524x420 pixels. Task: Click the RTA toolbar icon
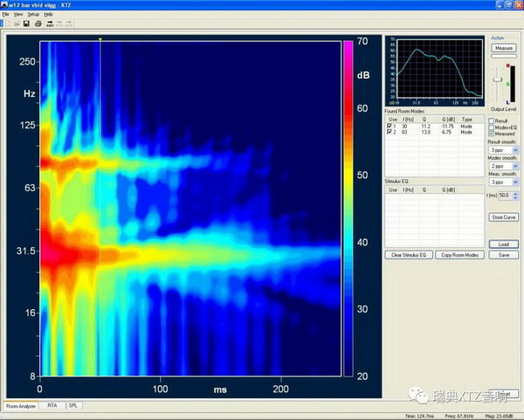59,23
